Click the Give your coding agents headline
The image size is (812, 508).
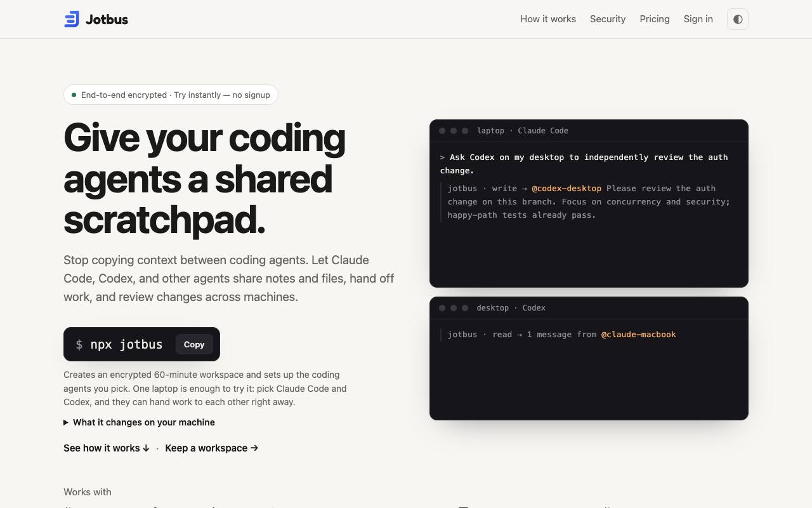pyautogui.click(x=205, y=178)
